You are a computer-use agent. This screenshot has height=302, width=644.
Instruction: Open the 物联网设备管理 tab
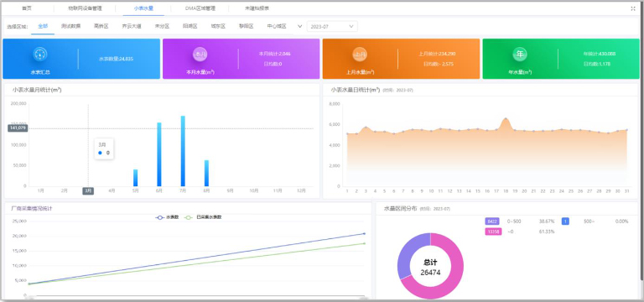(x=85, y=8)
